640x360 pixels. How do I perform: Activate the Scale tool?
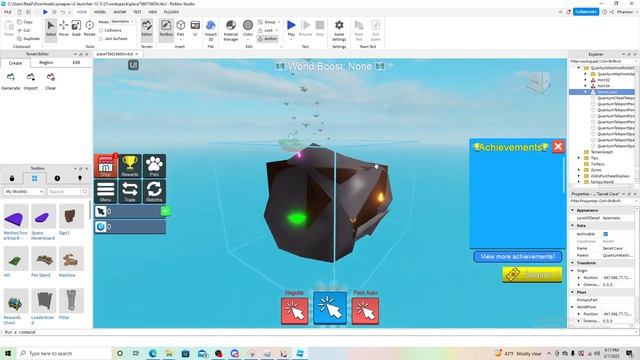[x=76, y=29]
